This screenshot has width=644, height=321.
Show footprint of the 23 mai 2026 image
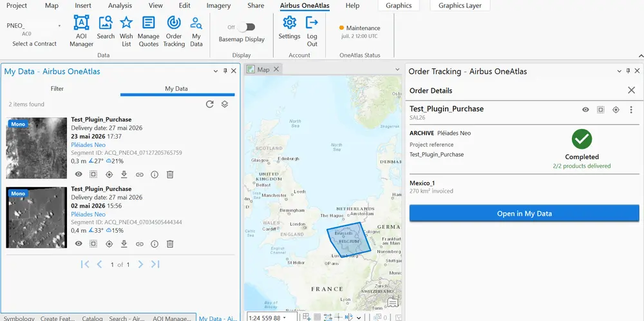pos(93,174)
